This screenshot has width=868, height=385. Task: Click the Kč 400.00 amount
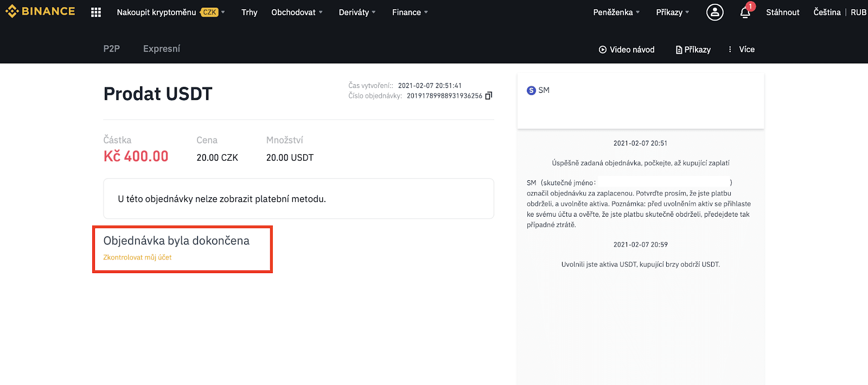pos(136,156)
